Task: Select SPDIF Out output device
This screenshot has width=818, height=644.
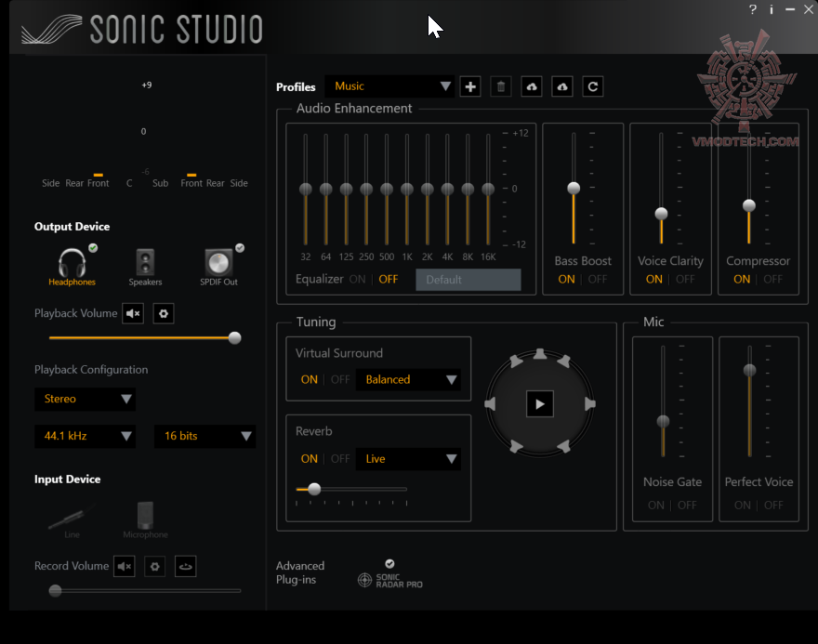Action: point(219,266)
